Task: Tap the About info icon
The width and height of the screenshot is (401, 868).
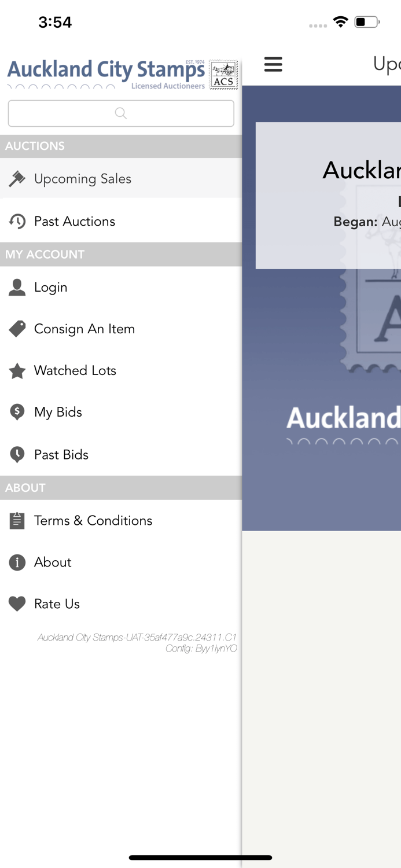Action: [x=17, y=562]
